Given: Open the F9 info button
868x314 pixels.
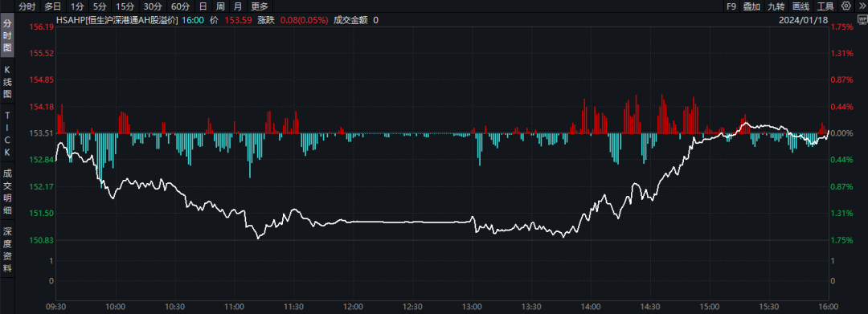Looking at the screenshot, I should click(731, 6).
